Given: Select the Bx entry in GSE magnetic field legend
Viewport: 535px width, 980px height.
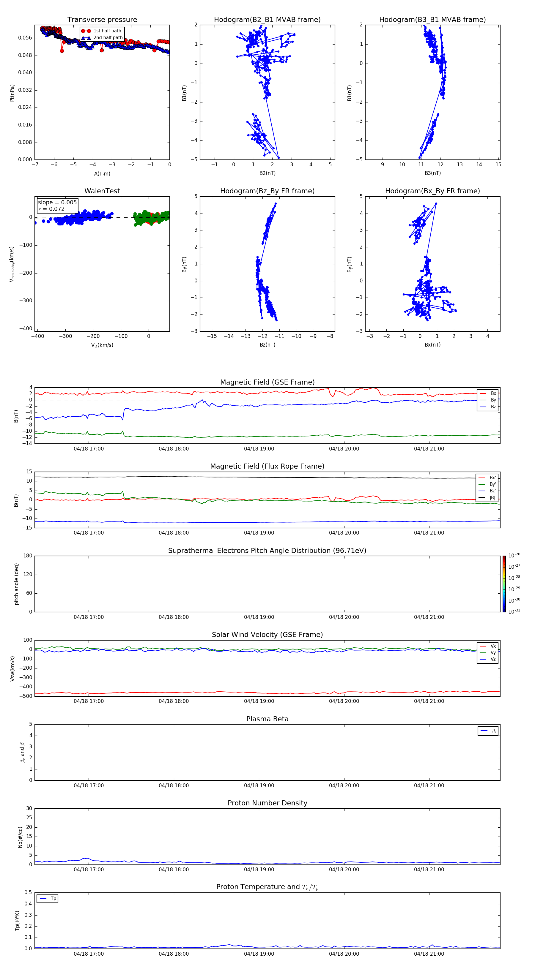Looking at the screenshot, I should (x=488, y=393).
